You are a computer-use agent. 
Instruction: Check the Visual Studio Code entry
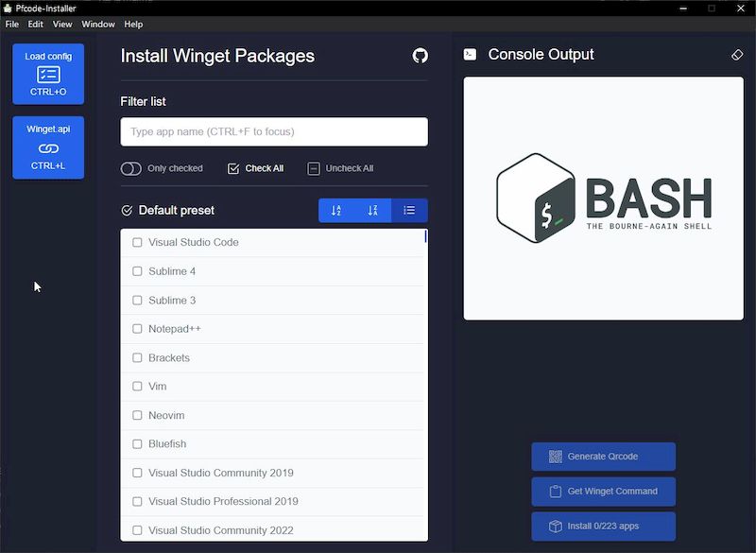coord(136,242)
